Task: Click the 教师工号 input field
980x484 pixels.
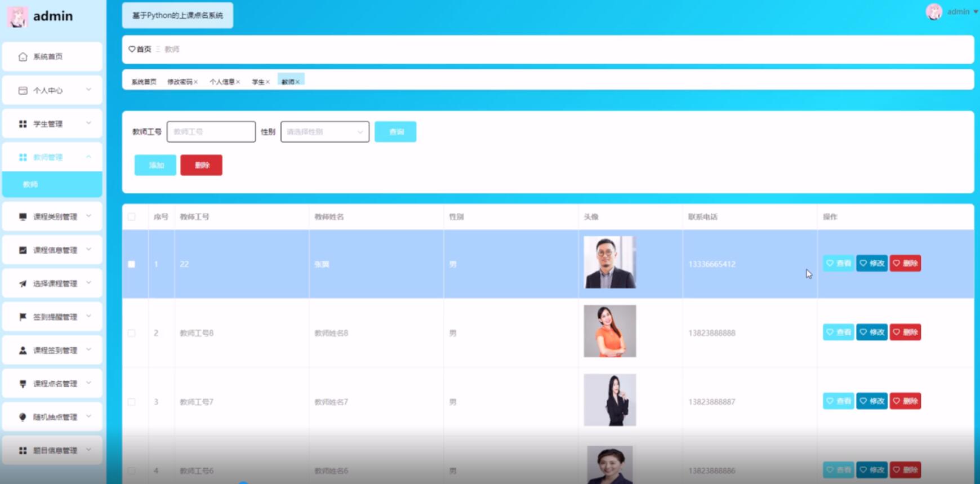Action: pyautogui.click(x=211, y=132)
